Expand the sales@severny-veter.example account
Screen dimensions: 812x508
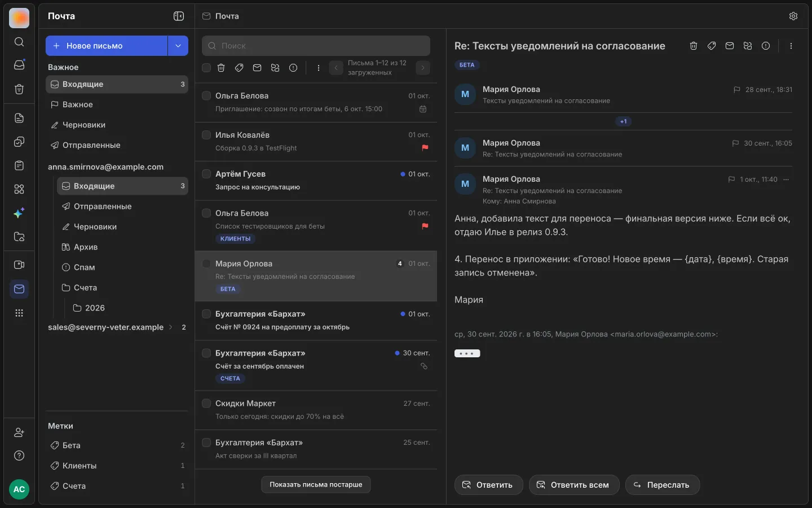point(171,327)
